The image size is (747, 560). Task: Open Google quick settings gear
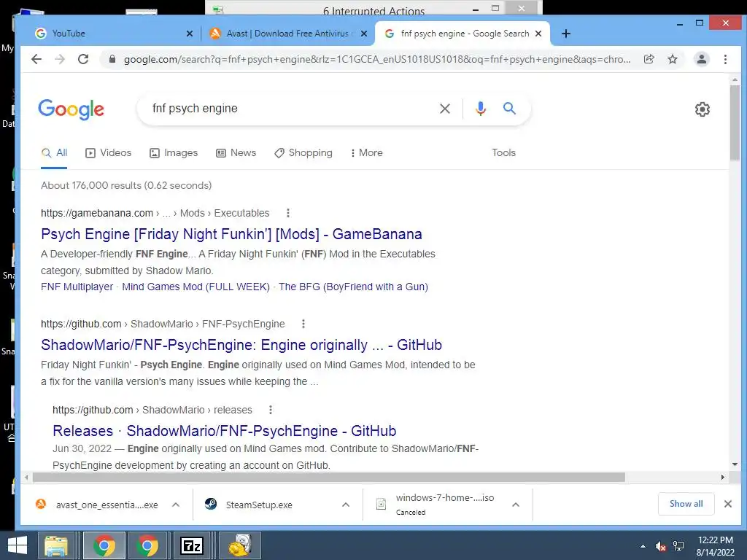[703, 109]
